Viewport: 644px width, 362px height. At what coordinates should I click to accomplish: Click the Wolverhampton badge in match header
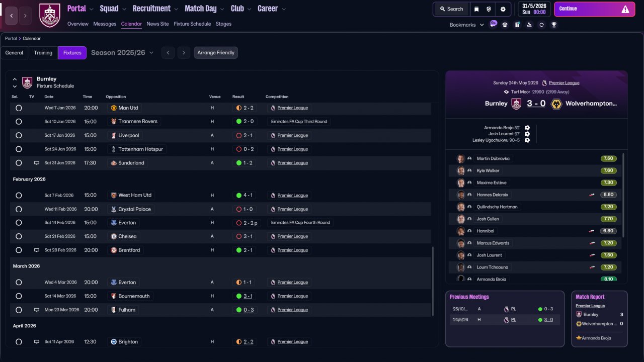556,104
